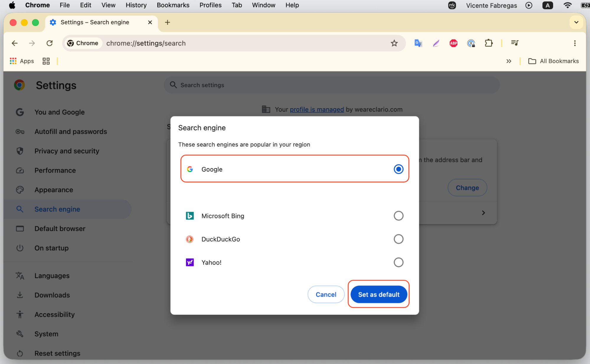Click the Wi-Fi status icon
Image resolution: width=590 pixels, height=364 pixels.
click(x=567, y=5)
